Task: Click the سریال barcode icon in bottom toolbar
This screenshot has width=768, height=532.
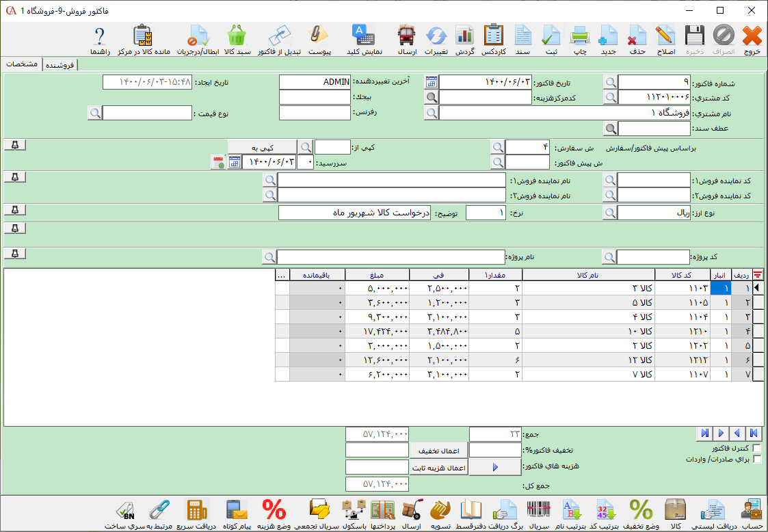Action: [538, 510]
